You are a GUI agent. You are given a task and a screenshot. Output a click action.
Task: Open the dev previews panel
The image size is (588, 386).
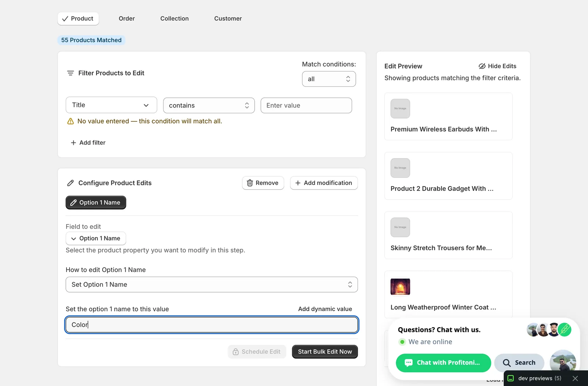pyautogui.click(x=535, y=378)
